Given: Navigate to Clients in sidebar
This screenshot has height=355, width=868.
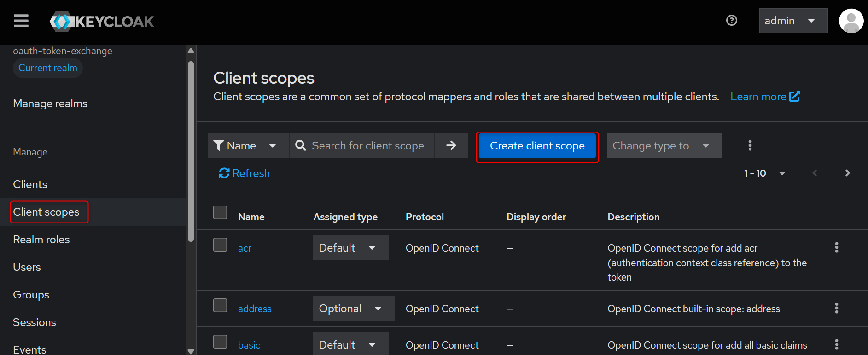Looking at the screenshot, I should tap(30, 184).
